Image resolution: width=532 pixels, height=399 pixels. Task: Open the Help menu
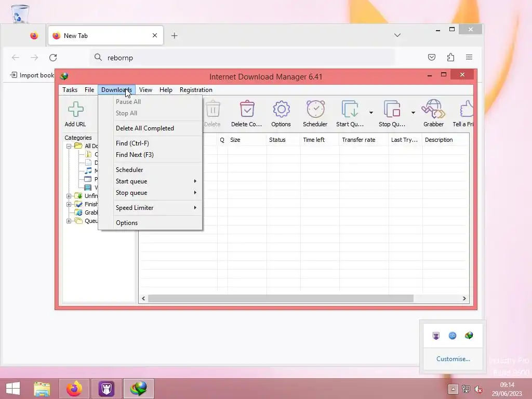point(166,89)
